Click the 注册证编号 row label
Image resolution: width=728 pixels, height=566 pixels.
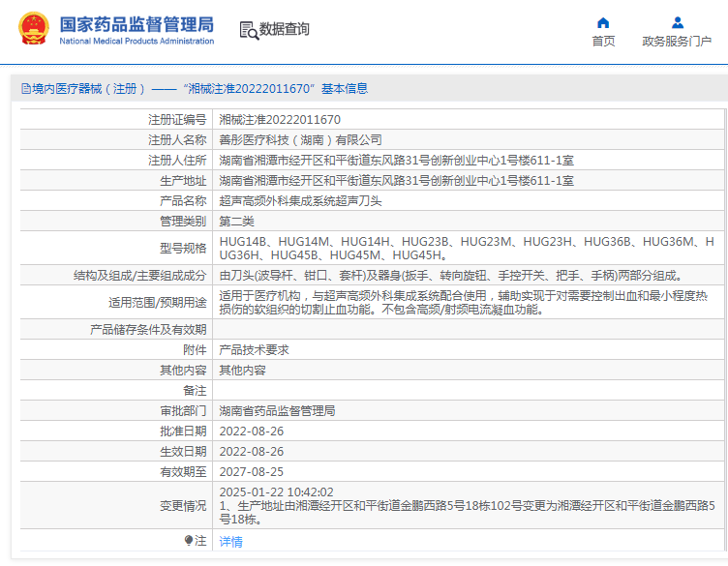pyautogui.click(x=177, y=120)
